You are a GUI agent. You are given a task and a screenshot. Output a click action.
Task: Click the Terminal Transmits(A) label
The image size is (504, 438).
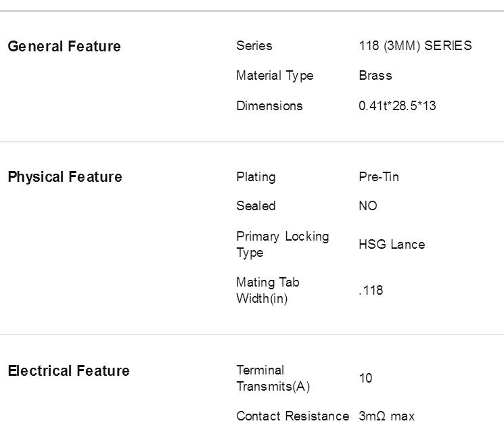273,379
